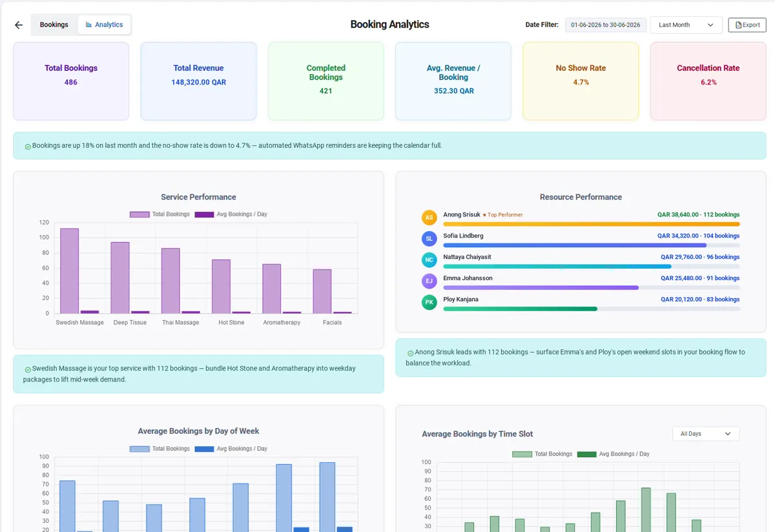Viewport: 775px width, 532px height.
Task: Click the PK avatar for Ploy Kanjana
Action: (429, 302)
